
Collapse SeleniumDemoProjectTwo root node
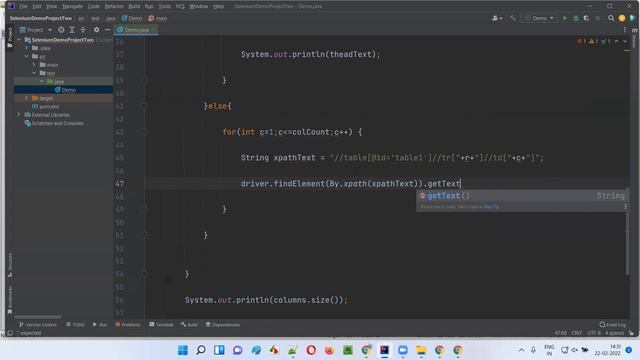coord(19,40)
